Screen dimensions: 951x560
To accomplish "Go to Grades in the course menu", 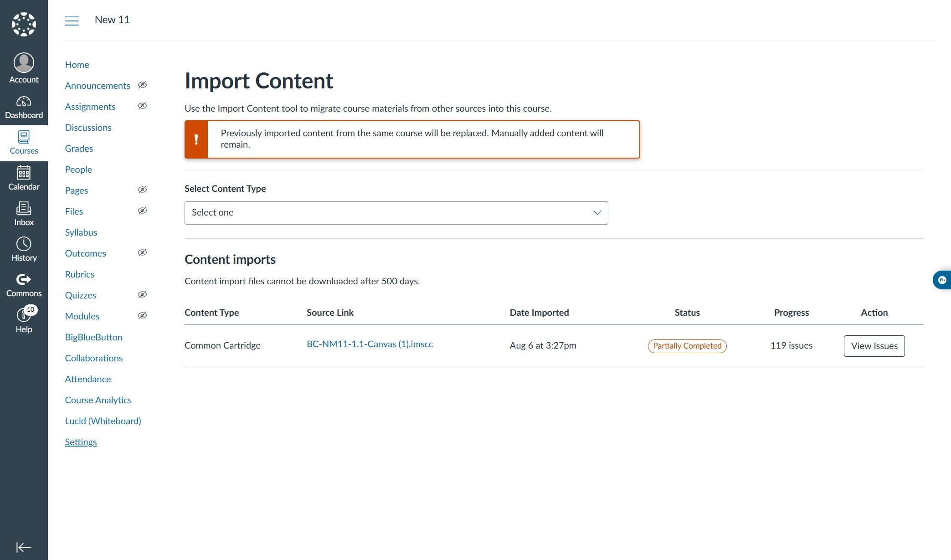I will (x=79, y=149).
